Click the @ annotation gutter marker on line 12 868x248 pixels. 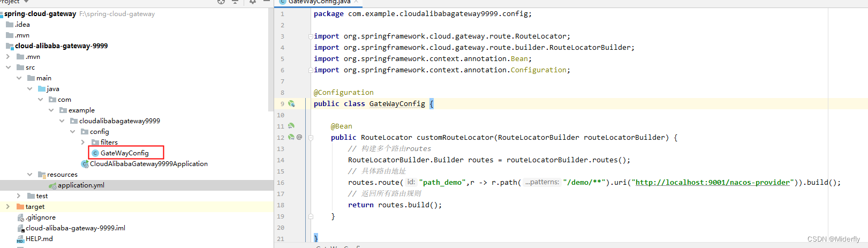pyautogui.click(x=299, y=137)
